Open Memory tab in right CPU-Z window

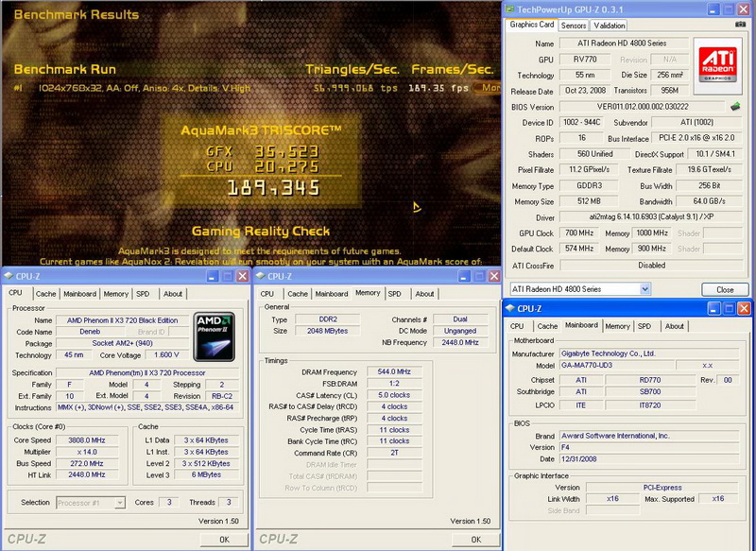pyautogui.click(x=617, y=326)
